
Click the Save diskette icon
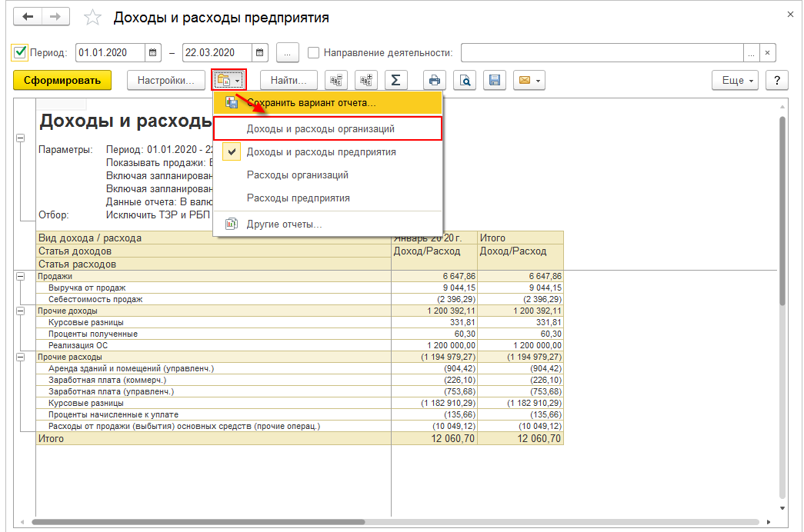click(x=495, y=80)
